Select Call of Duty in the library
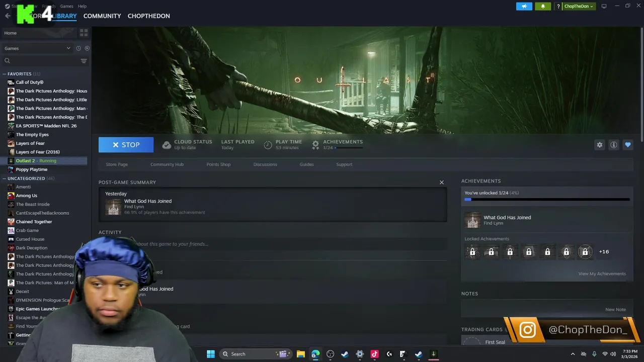The image size is (644, 362). point(30,82)
